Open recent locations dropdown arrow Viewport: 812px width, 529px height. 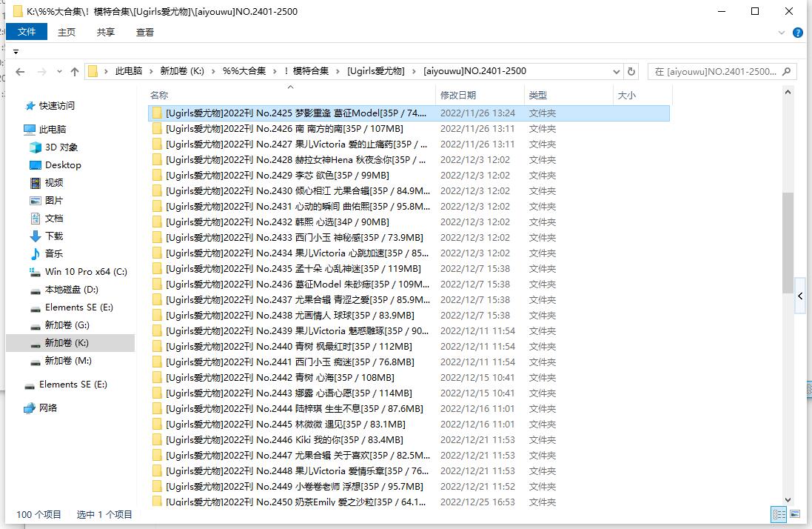tap(59, 72)
